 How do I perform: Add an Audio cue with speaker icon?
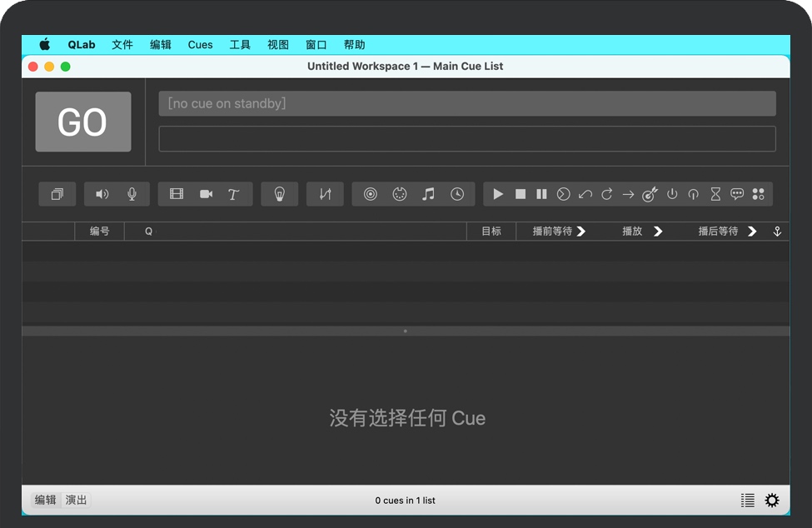point(102,194)
